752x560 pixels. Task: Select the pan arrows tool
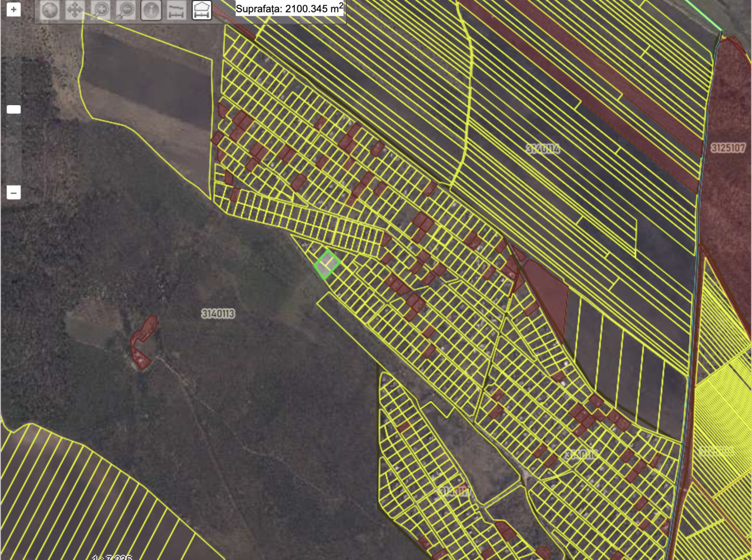click(75, 10)
